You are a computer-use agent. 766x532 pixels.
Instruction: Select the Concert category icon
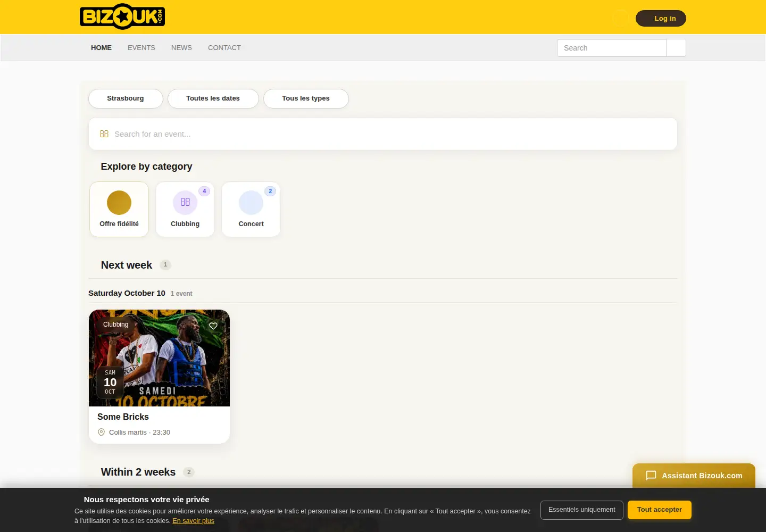tap(251, 203)
